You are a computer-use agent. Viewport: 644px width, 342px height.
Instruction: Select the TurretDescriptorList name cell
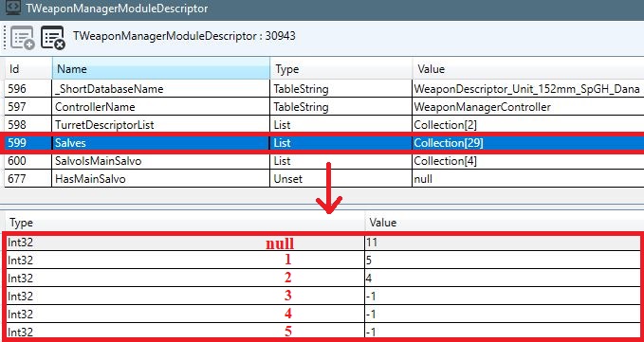pyautogui.click(x=161, y=125)
